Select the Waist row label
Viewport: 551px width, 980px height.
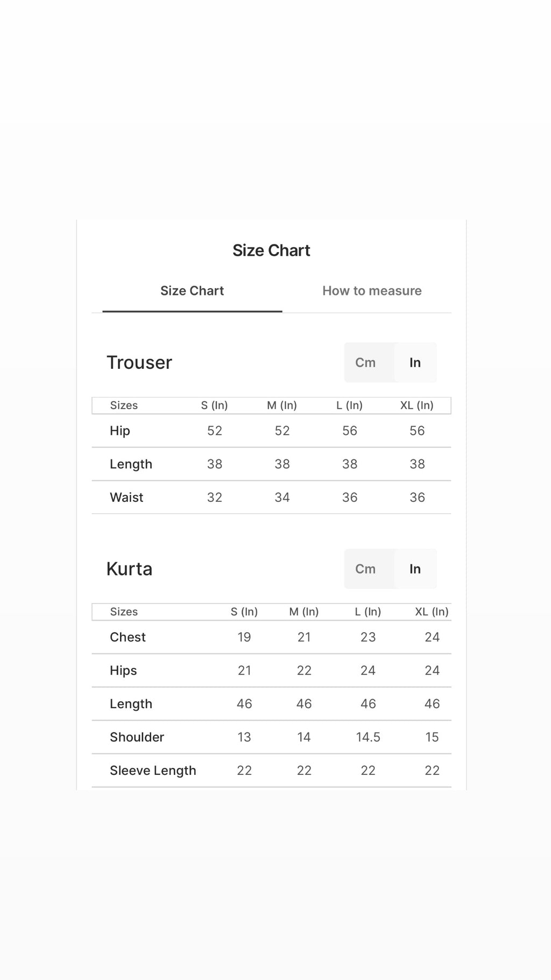coord(126,497)
